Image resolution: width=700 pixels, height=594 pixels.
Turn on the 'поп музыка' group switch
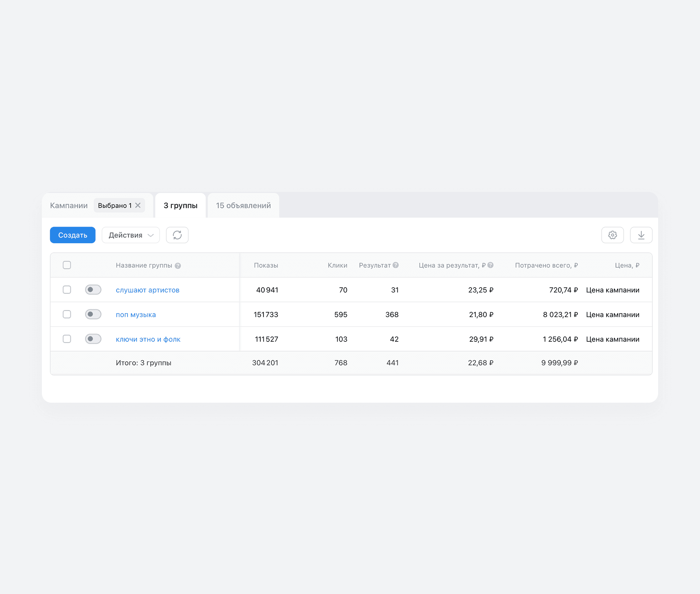point(93,314)
